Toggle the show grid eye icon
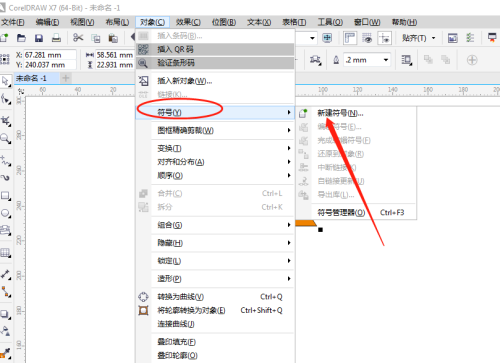This screenshot has width=500, height=363. 367,38
